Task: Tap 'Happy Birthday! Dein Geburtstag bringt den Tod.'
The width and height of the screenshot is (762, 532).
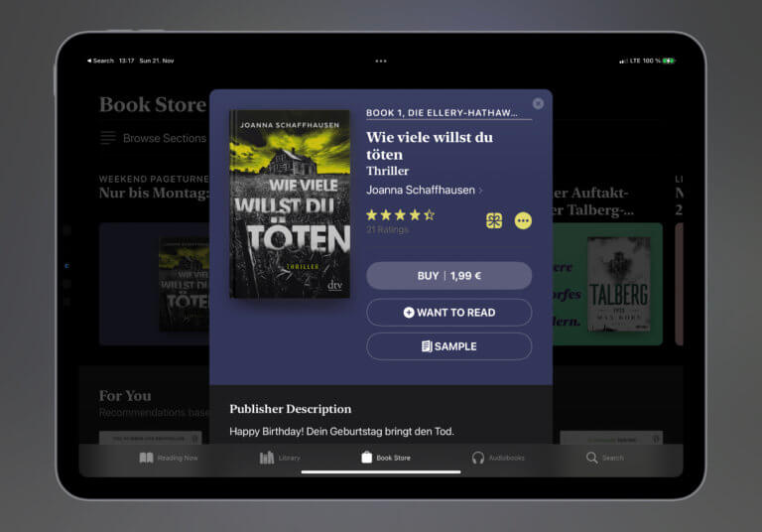Action: [341, 432]
